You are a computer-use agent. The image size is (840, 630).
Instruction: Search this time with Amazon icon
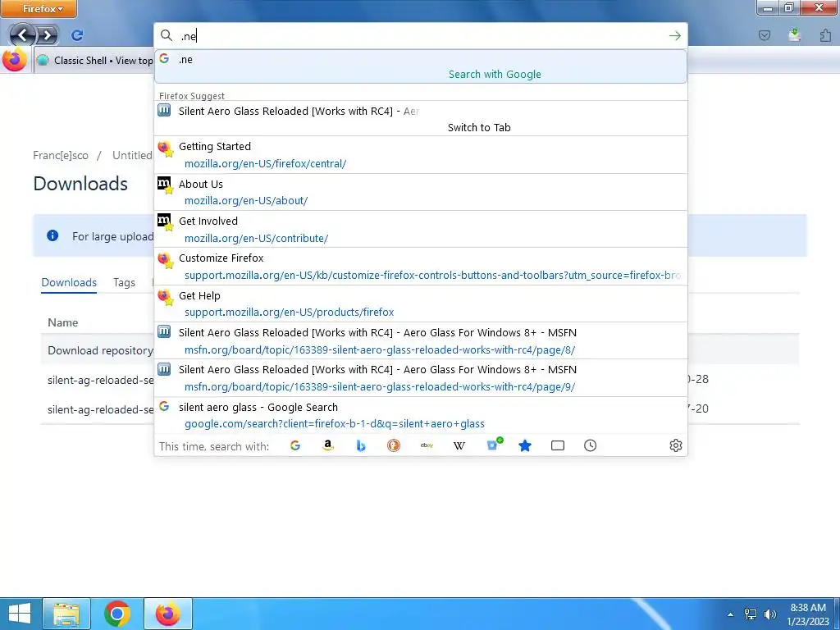tap(328, 445)
